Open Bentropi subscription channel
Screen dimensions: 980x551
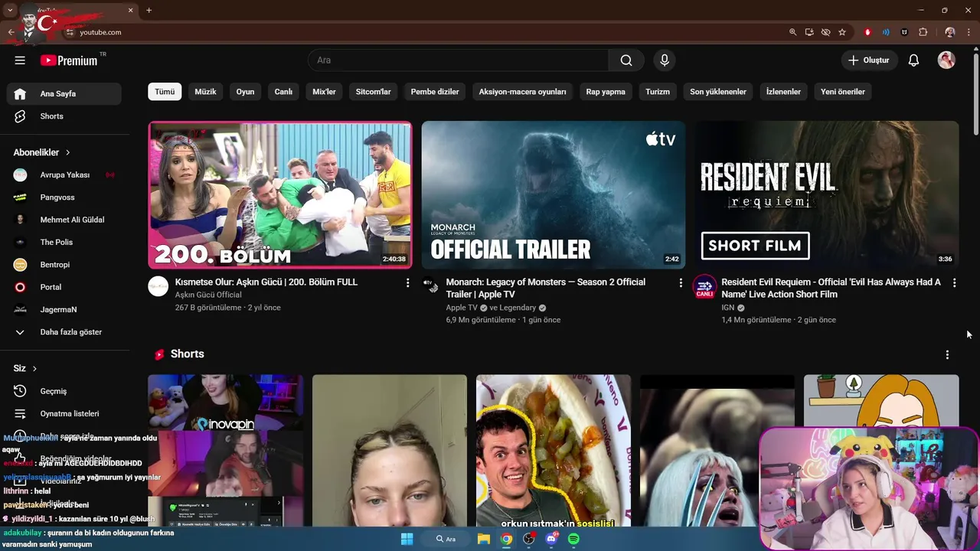pyautogui.click(x=64, y=265)
